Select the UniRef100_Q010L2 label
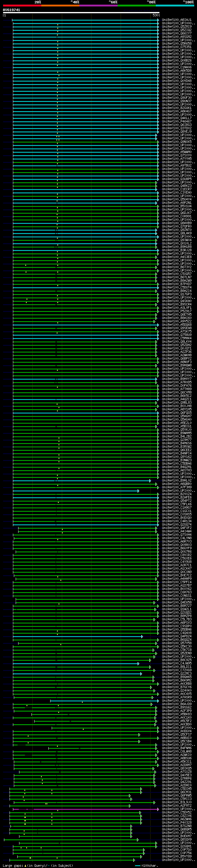197x868 pixels. tap(176, 243)
